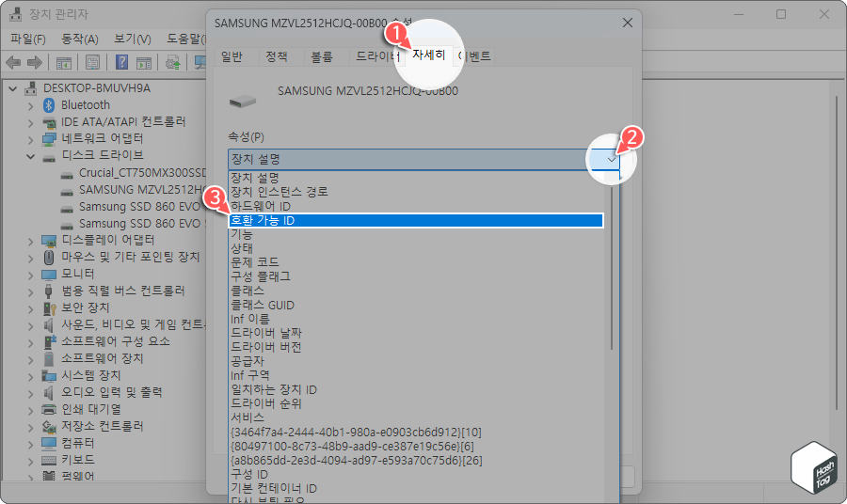This screenshot has height=504, width=847.
Task: Toggle the show/hide action pane toolbar icon
Action: point(144,63)
